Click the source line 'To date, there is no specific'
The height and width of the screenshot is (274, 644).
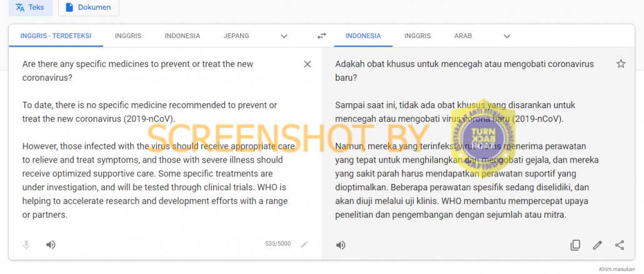point(149,105)
